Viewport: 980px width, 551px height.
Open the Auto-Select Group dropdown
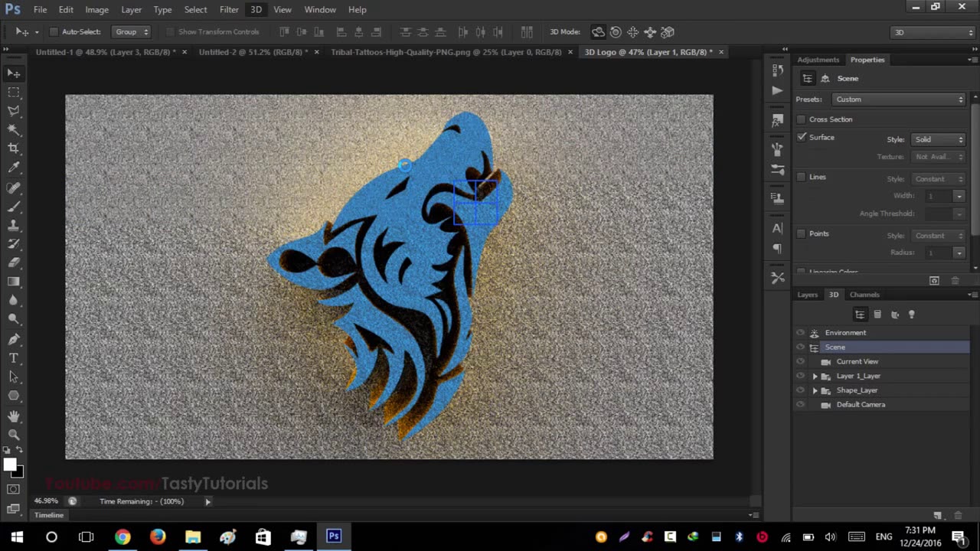click(x=132, y=32)
